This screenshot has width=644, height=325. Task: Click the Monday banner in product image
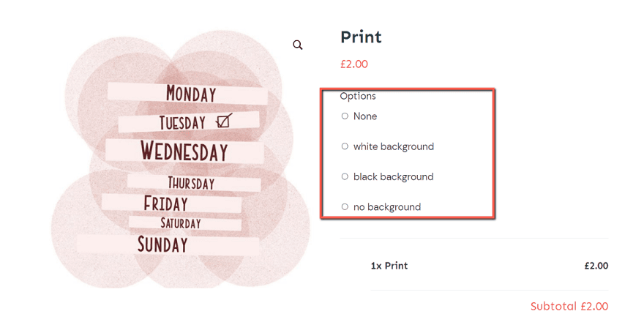(190, 94)
